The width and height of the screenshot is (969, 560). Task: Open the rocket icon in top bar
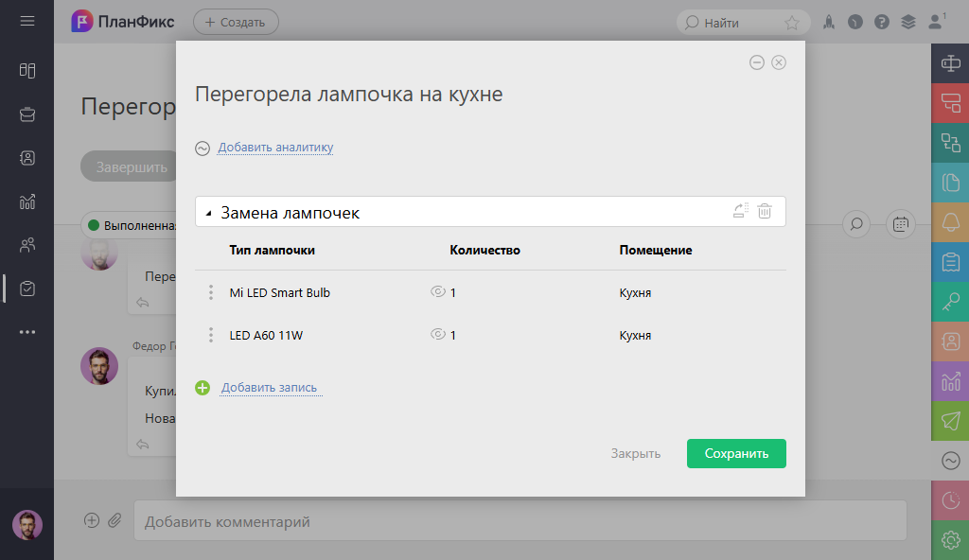point(829,22)
